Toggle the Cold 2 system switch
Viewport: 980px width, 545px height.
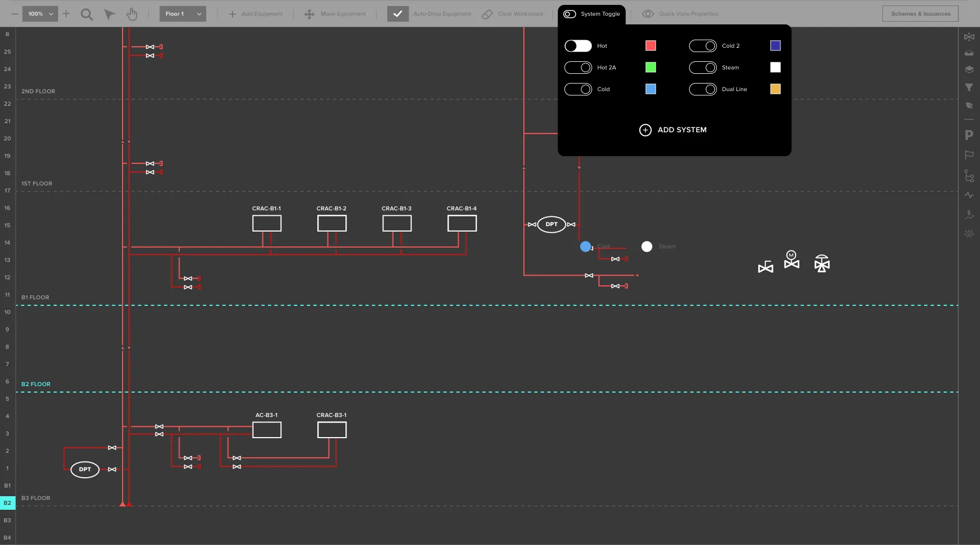pyautogui.click(x=703, y=46)
